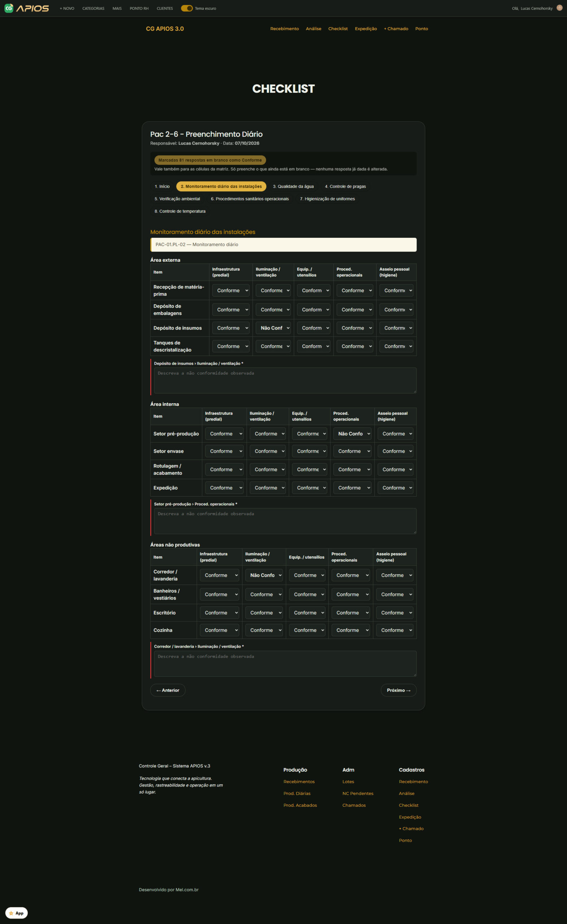Open the + NOVO menu
The height and width of the screenshot is (924, 567).
[67, 8]
